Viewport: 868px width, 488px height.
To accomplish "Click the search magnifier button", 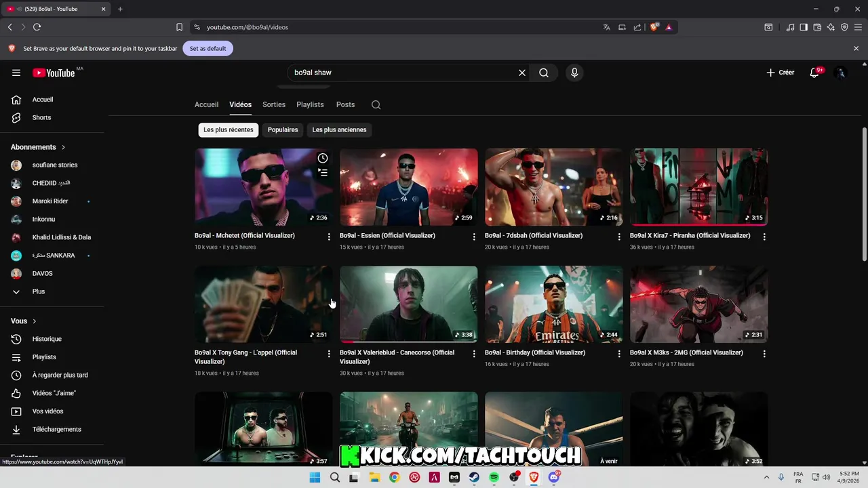I will (x=544, y=73).
